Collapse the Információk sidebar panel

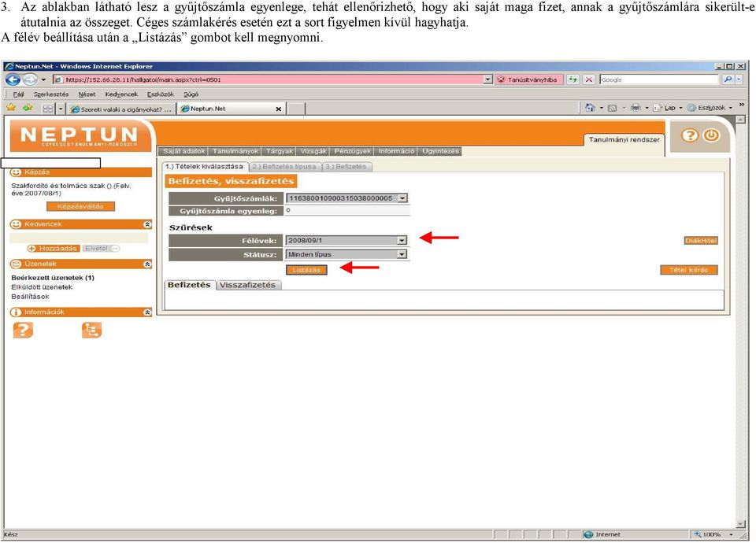(x=147, y=312)
